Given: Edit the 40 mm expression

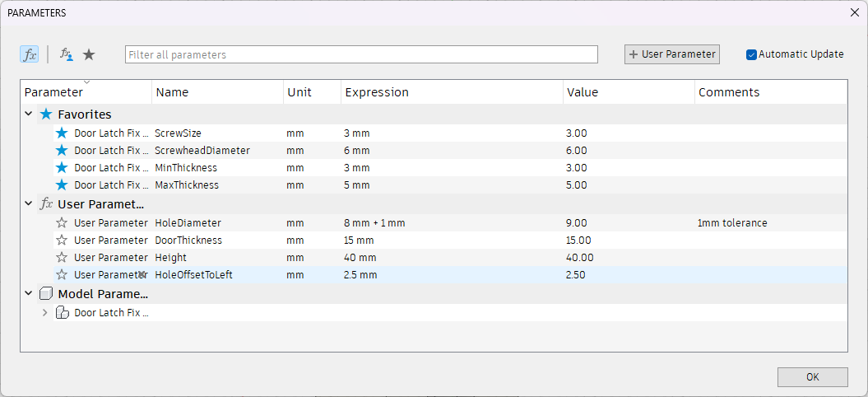Looking at the screenshot, I should [452, 257].
